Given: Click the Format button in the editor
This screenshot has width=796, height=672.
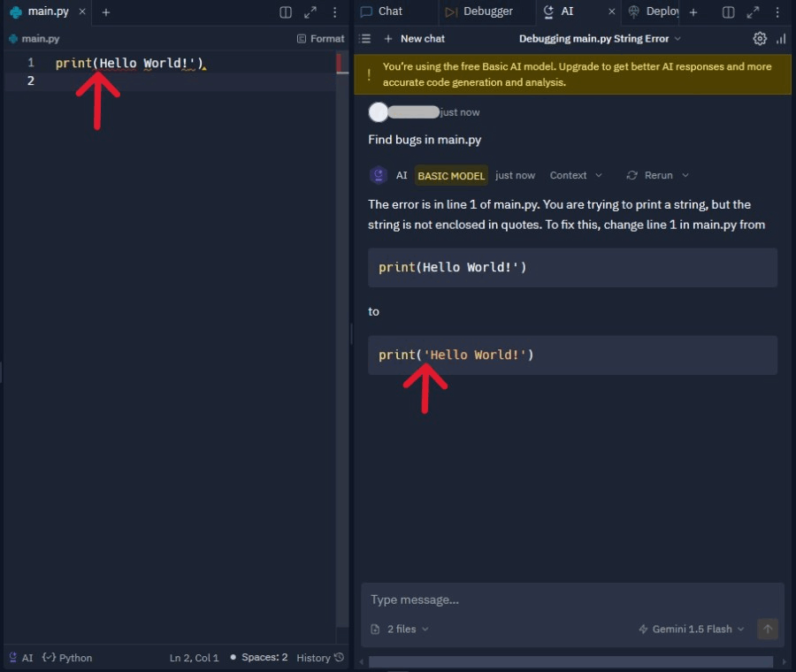Looking at the screenshot, I should pyautogui.click(x=321, y=39).
